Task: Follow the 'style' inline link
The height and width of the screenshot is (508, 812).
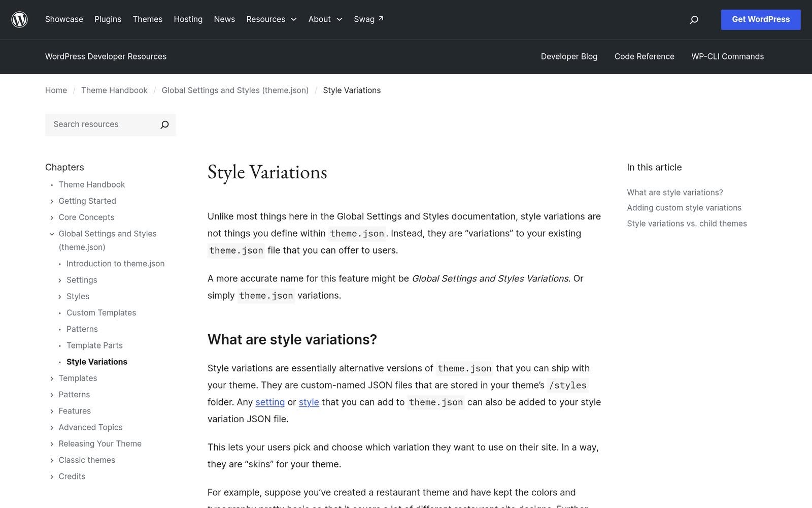Action: coord(309,402)
